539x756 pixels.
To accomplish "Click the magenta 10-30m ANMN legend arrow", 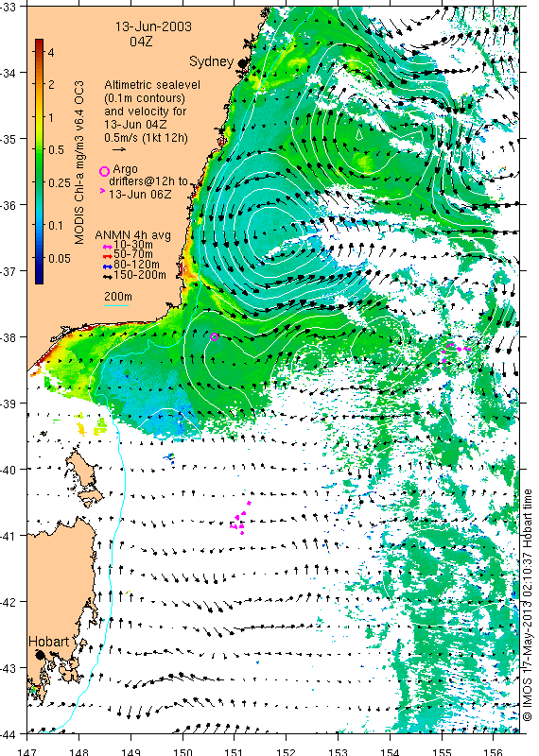I will pyautogui.click(x=108, y=247).
